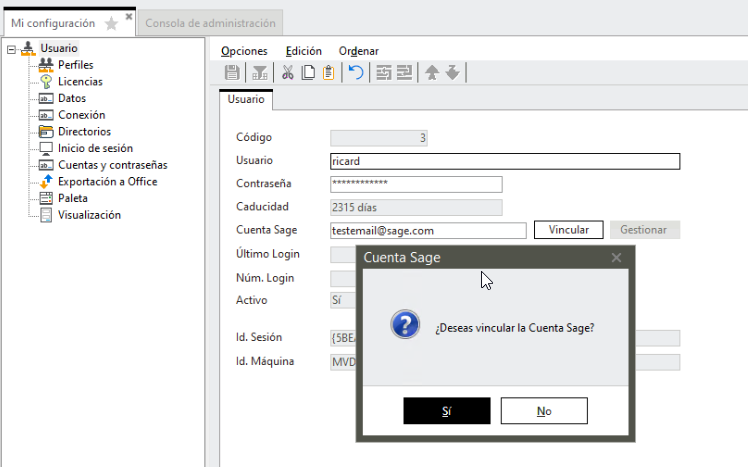Open the Ordenar menu

358,51
